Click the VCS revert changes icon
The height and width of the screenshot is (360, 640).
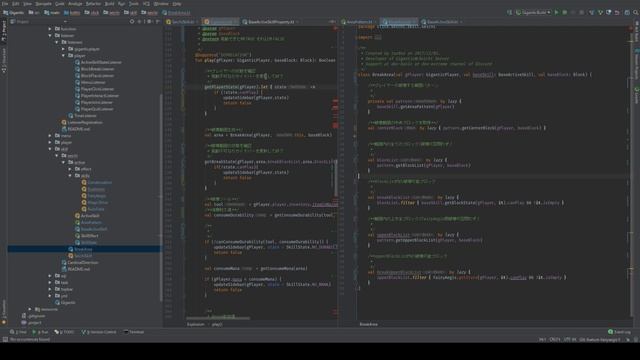(x=618, y=13)
